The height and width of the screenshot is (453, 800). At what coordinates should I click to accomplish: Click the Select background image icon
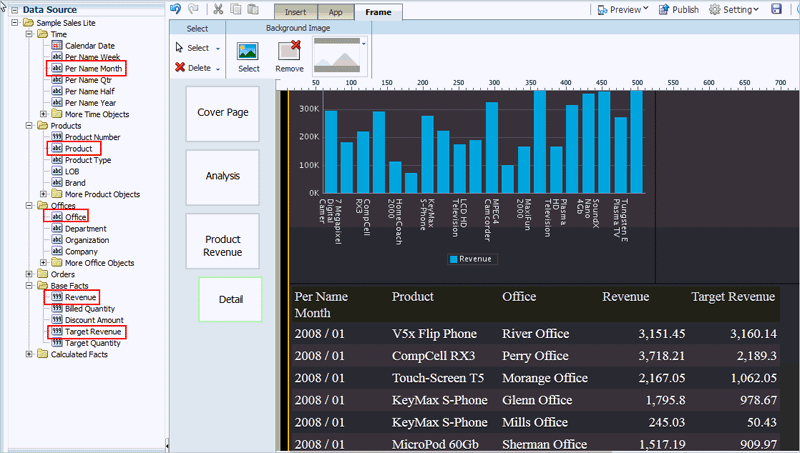pyautogui.click(x=248, y=50)
